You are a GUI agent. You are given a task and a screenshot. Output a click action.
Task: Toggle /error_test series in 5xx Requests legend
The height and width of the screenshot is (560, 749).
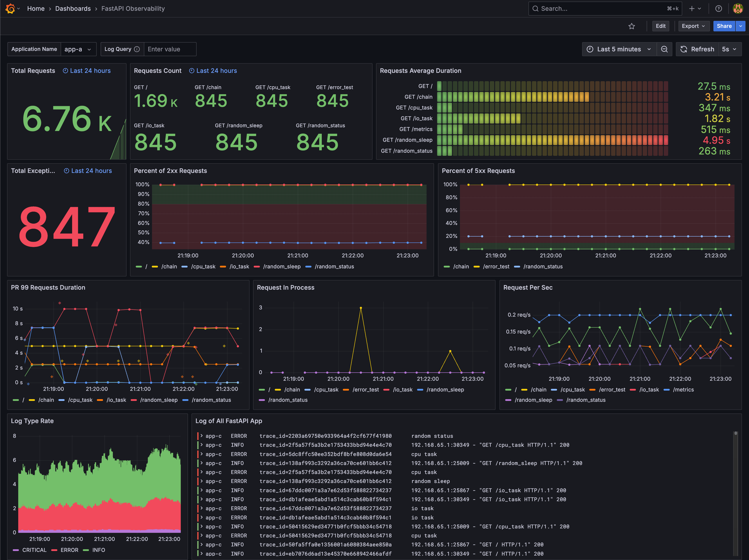point(496,267)
